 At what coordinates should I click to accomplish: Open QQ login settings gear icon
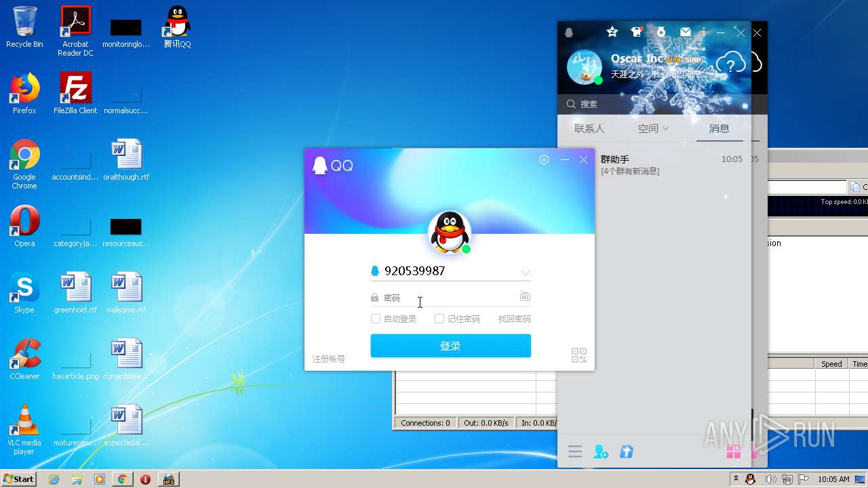pyautogui.click(x=544, y=160)
